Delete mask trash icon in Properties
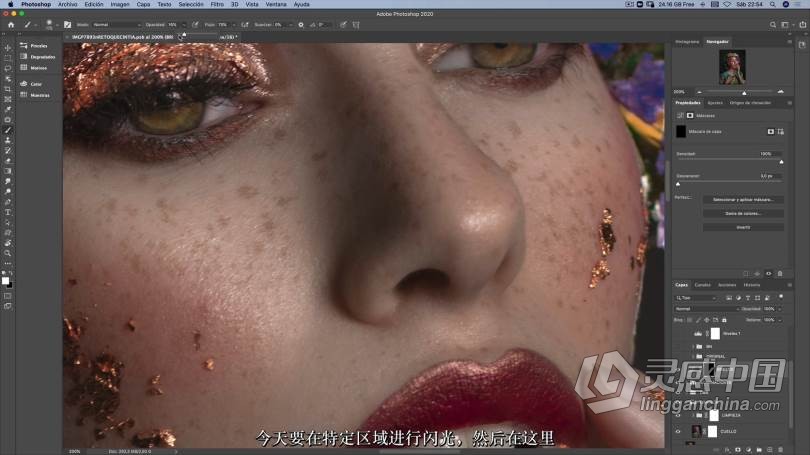The height and width of the screenshot is (455, 810). point(780,274)
